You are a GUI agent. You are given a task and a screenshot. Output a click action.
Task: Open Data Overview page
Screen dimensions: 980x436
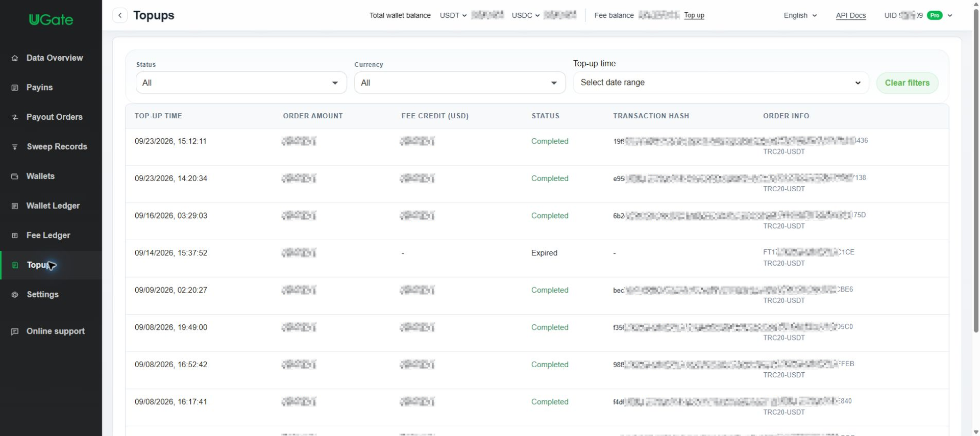tap(55, 58)
